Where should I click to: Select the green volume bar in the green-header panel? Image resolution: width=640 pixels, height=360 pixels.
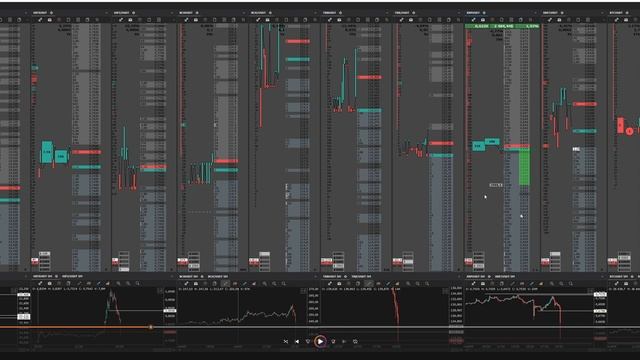pyautogui.click(x=524, y=167)
